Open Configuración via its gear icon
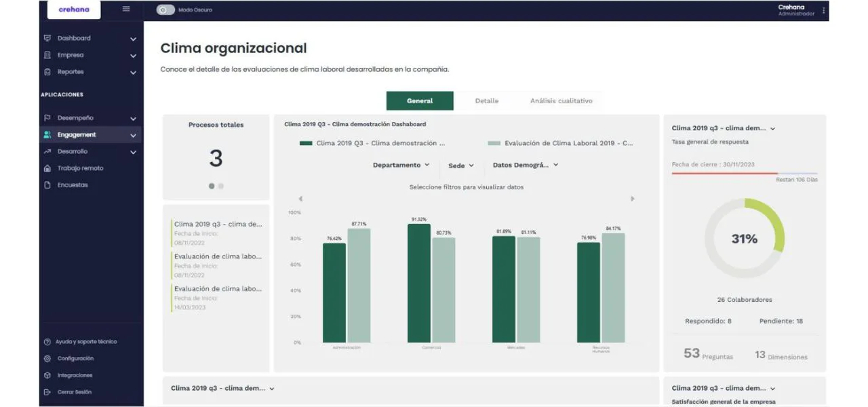The height and width of the screenshot is (407, 868). point(46,358)
